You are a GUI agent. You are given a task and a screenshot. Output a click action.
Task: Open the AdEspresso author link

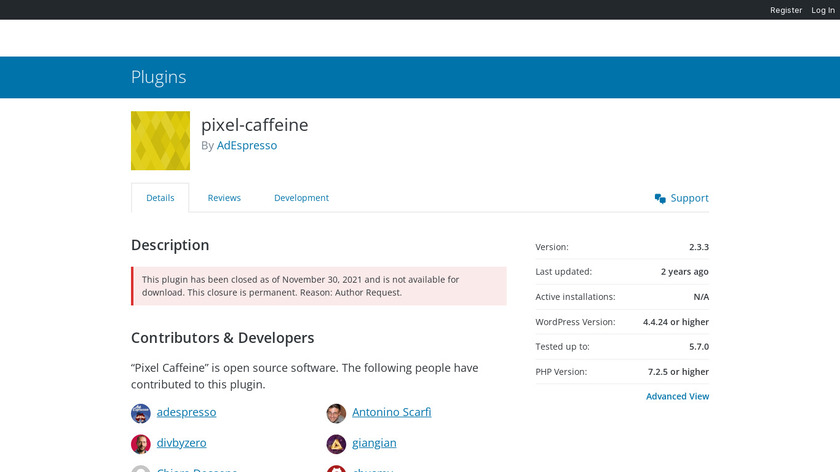point(247,146)
